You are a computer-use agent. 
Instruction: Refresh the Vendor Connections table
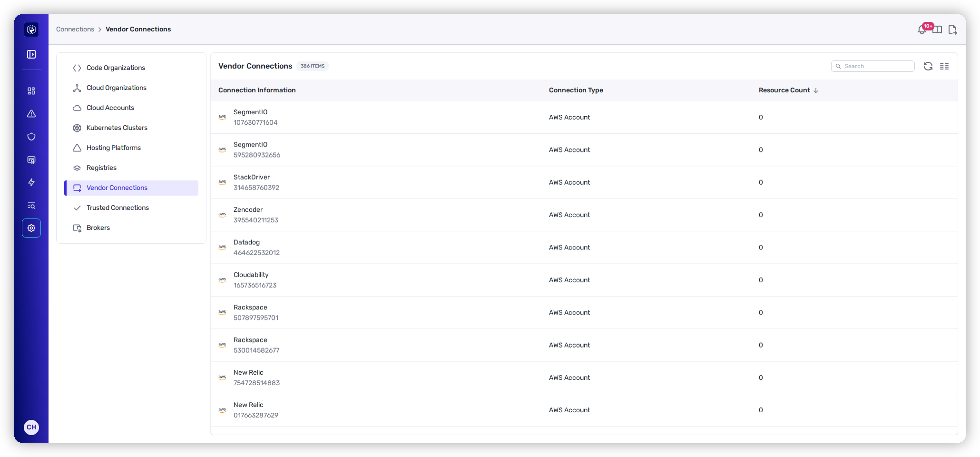(x=928, y=66)
